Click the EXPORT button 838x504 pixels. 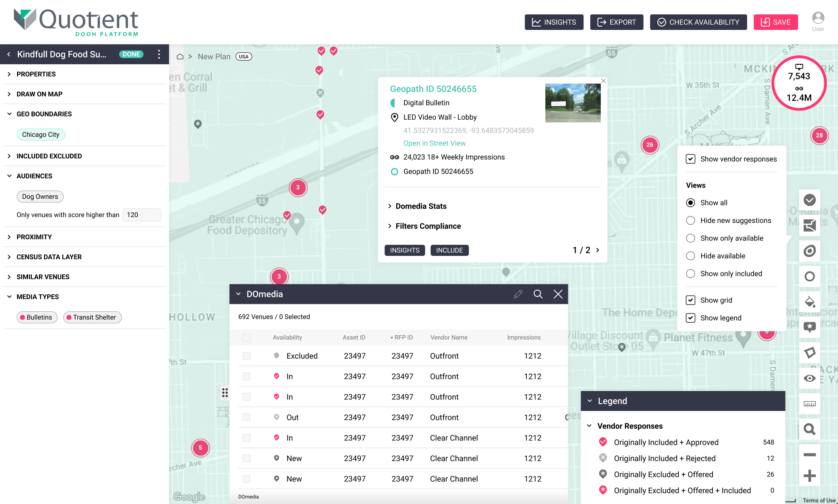(617, 22)
